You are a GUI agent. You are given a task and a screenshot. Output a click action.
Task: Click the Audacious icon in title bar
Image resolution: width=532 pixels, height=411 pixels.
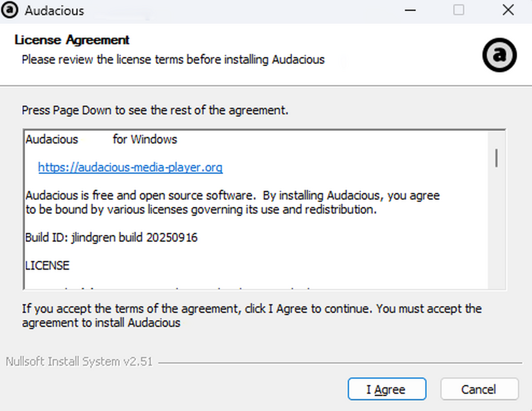(x=10, y=10)
